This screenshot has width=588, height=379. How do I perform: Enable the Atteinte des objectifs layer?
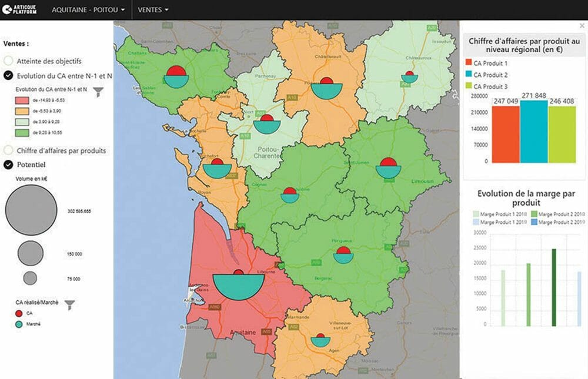[x=9, y=61]
